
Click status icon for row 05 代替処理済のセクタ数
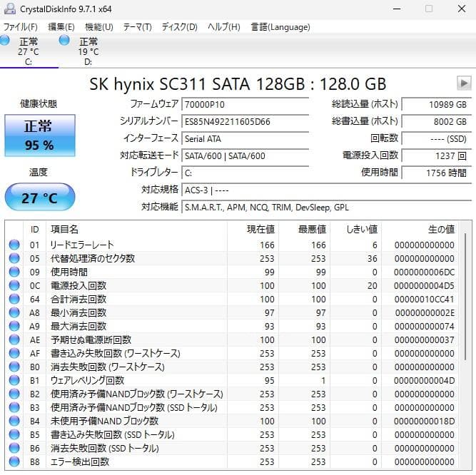click(14, 258)
